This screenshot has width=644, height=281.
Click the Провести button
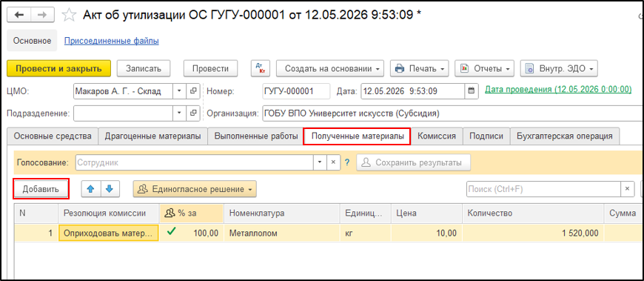[x=210, y=68]
